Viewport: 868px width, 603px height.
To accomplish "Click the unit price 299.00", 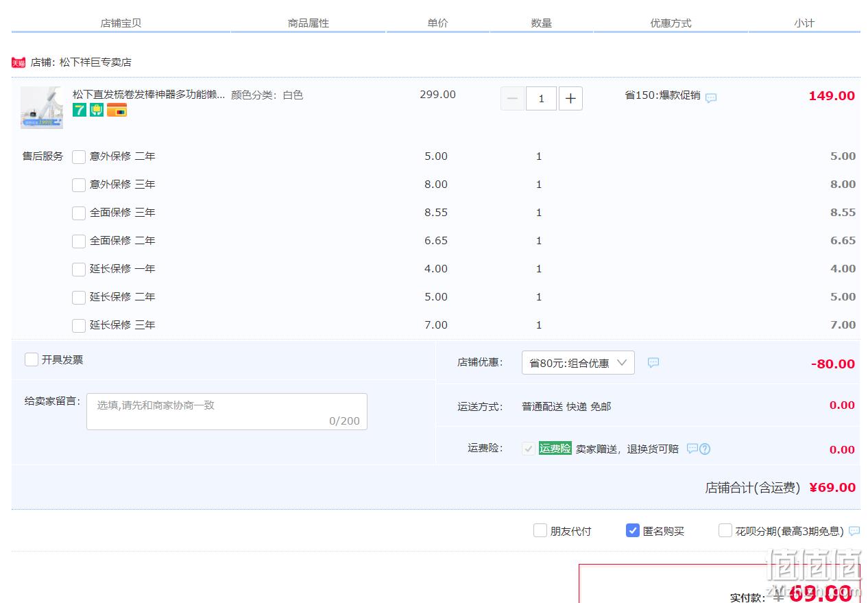I will pos(437,95).
